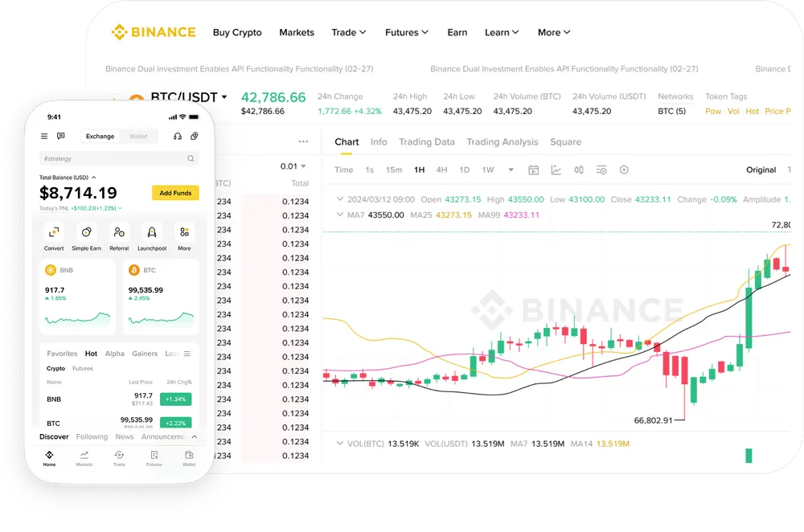This screenshot has height=532, width=804.
Task: Go to Markets in the mobile bottom bar
Action: pyautogui.click(x=84, y=458)
